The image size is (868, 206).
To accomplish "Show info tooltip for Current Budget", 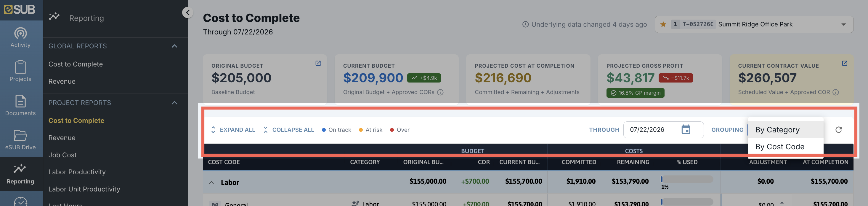I will point(440,92).
